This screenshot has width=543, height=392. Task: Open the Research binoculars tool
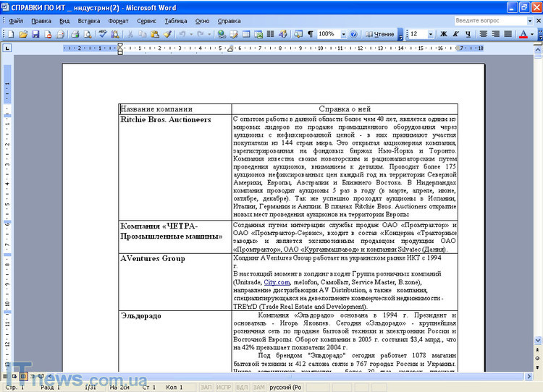click(114, 34)
